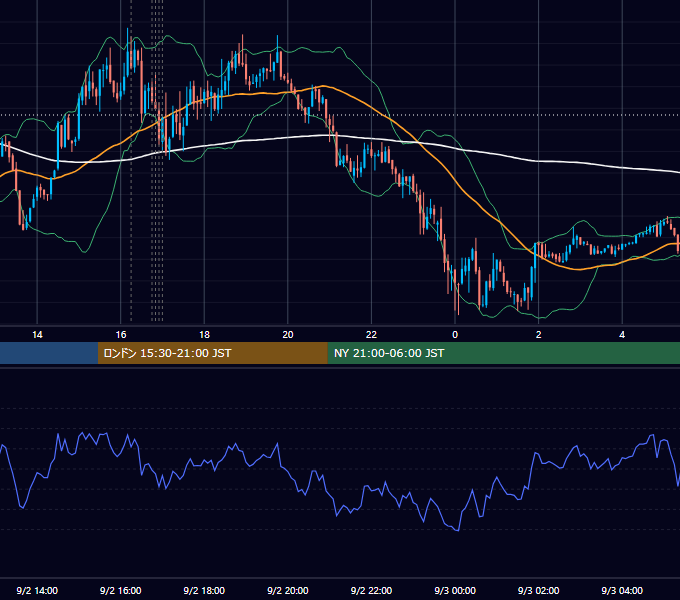Click the '16' hour label on chart axis
Image resolution: width=680 pixels, height=600 pixels.
[x=121, y=335]
